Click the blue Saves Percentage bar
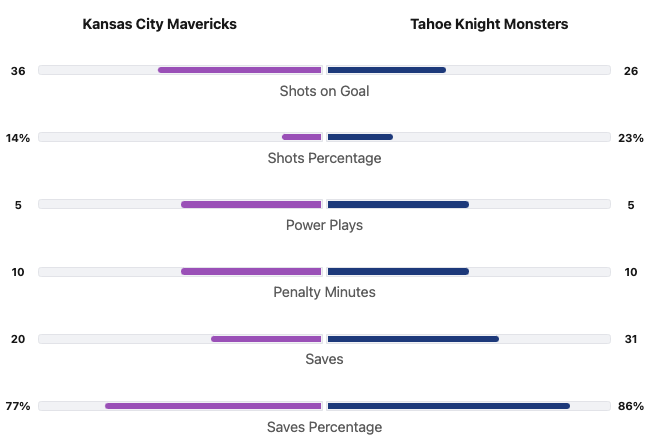656x447 pixels. (448, 406)
